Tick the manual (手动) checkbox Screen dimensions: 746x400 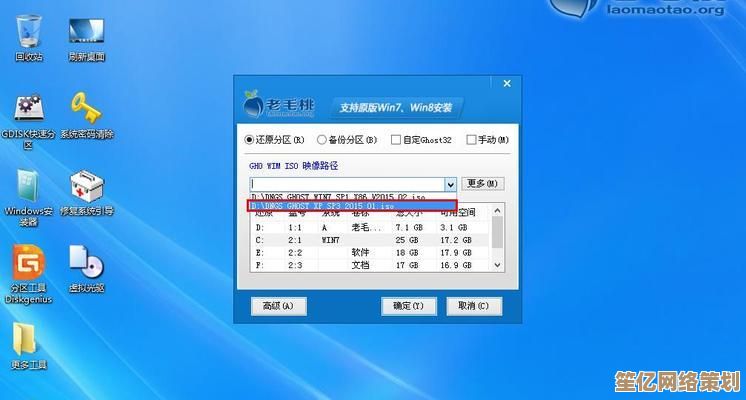(471, 140)
